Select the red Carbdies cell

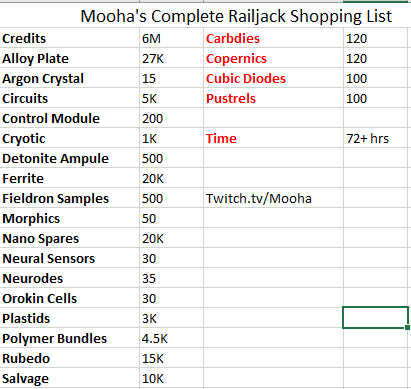click(273, 38)
